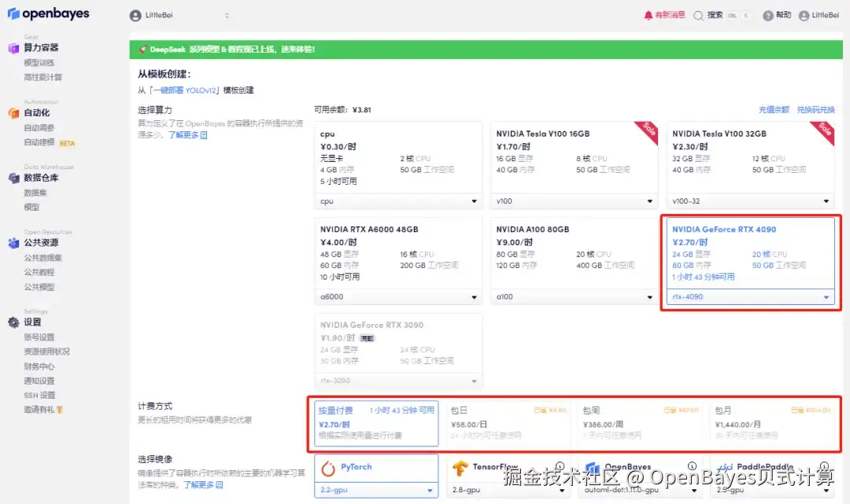Open the 一键部署 YOLOv12 template link
Image resolution: width=850 pixels, height=504 pixels.
coord(184,90)
